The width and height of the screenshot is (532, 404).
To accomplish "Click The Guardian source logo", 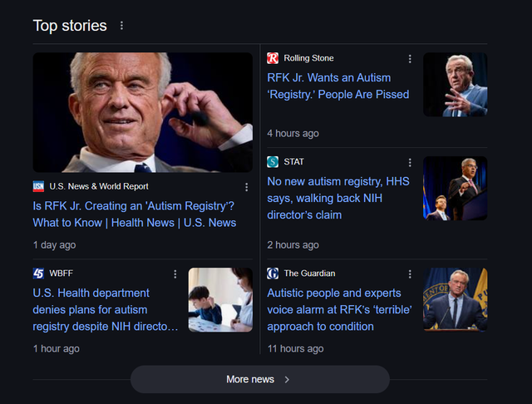I will point(273,273).
